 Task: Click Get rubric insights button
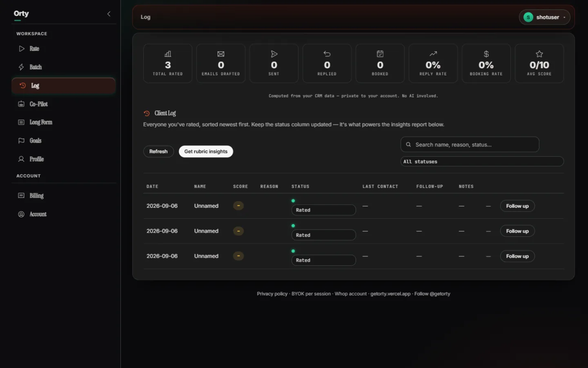(x=206, y=151)
